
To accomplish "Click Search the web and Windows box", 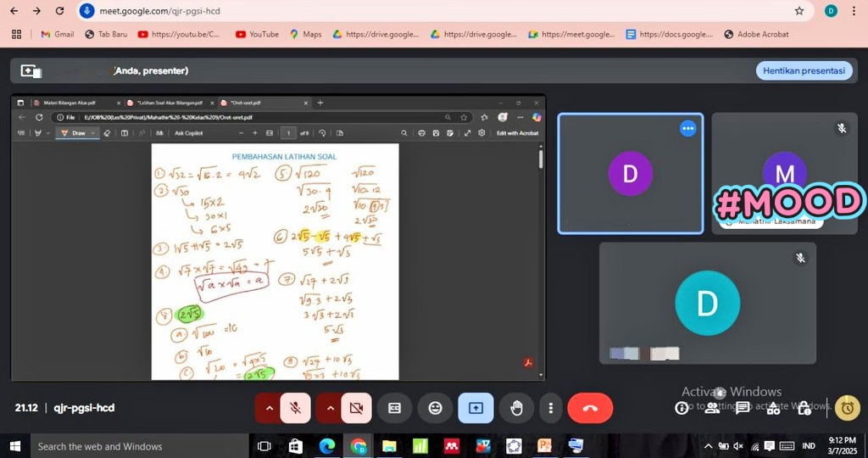I will 141,446.
